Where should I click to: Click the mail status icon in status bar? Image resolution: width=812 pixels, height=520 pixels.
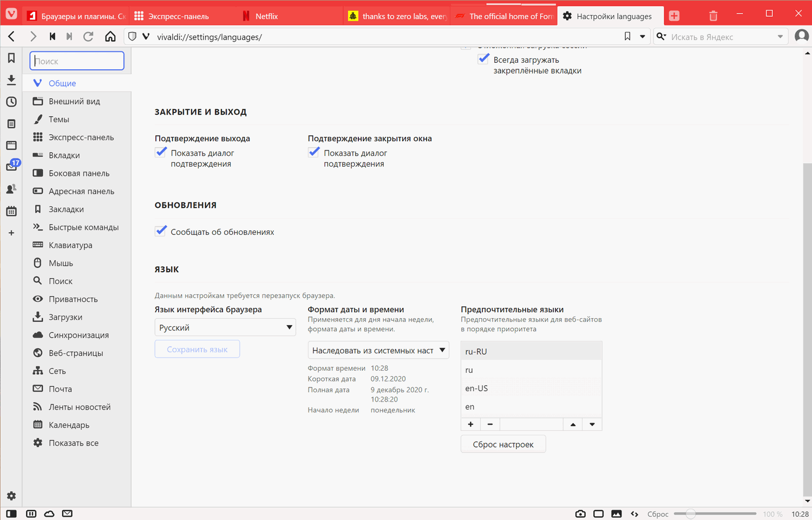point(67,514)
